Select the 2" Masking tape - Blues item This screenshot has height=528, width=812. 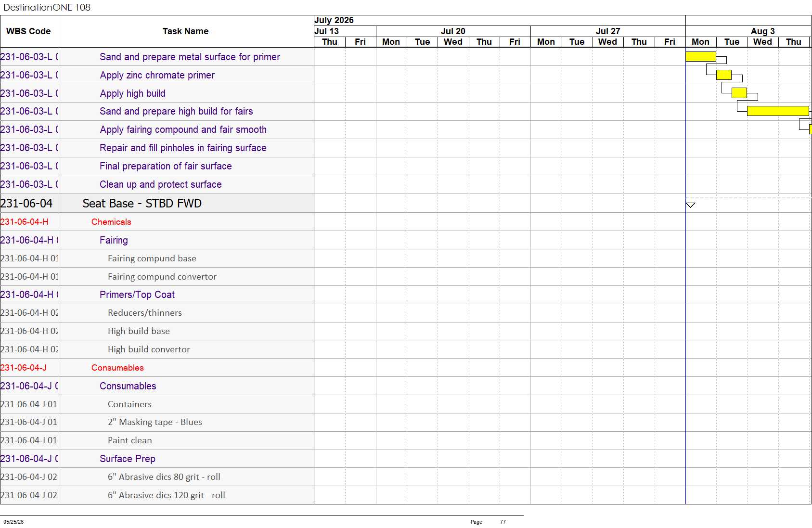click(155, 422)
